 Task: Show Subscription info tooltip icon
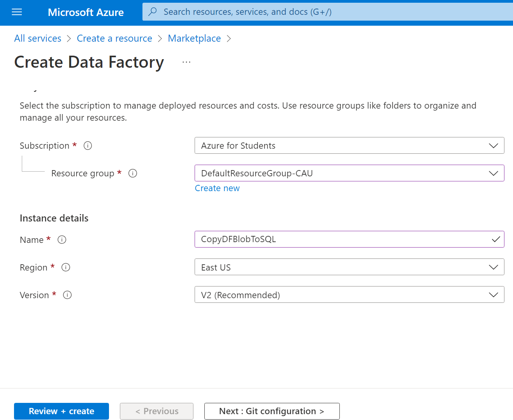[88, 146]
